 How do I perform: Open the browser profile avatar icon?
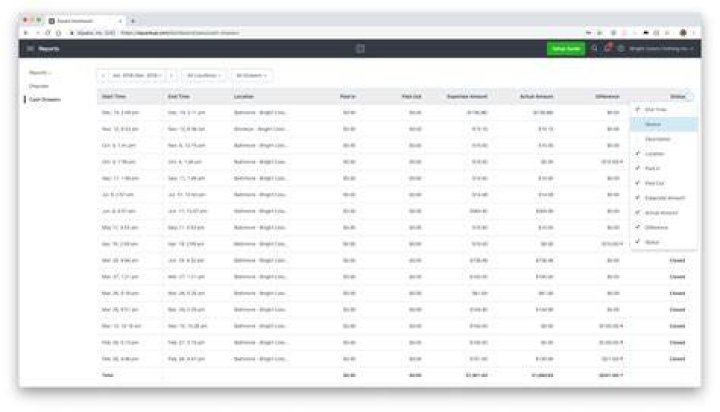[x=683, y=33]
